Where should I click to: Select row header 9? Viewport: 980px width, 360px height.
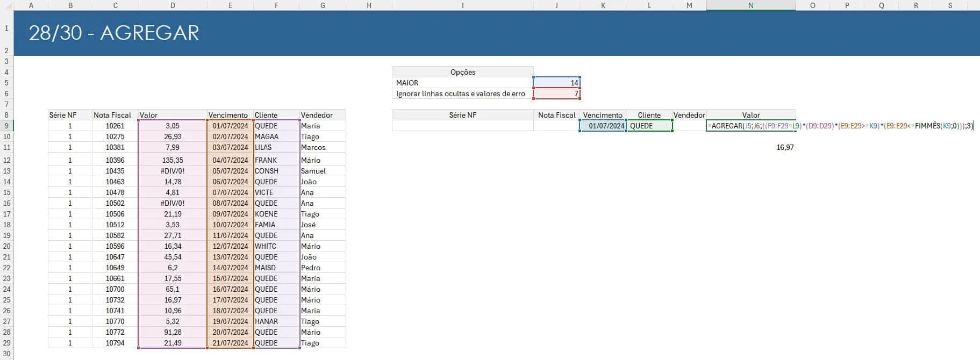click(7, 126)
